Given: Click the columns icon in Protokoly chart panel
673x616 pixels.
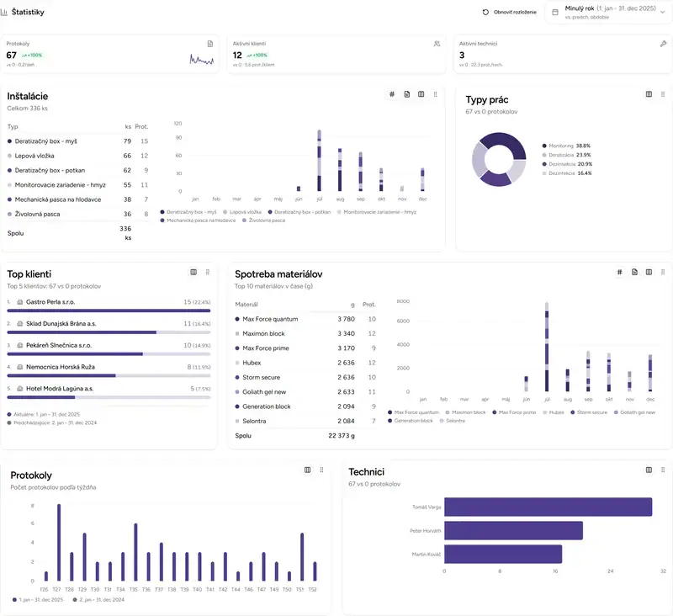Looking at the screenshot, I should point(307,470).
